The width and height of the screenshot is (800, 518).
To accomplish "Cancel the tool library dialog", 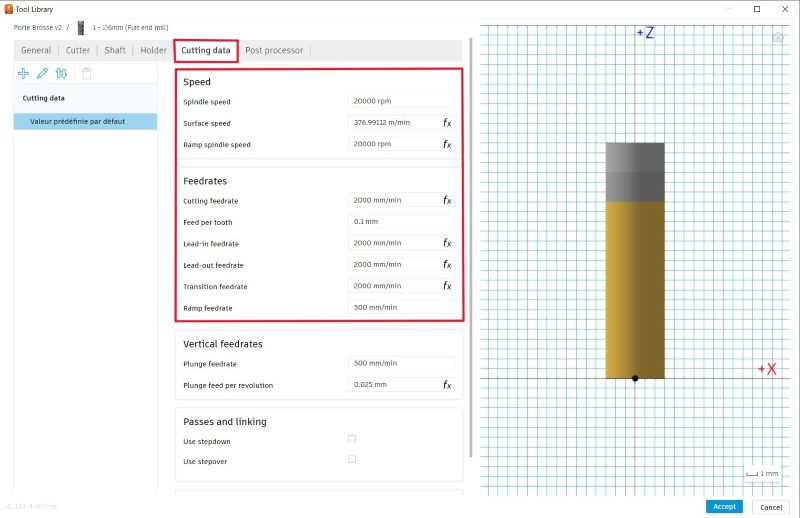I will [x=770, y=507].
